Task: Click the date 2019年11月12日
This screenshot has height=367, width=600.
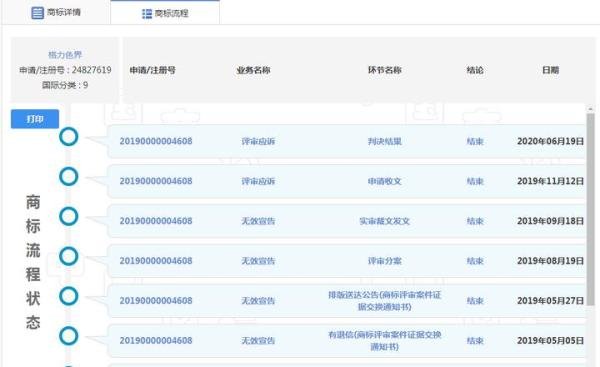Action: coord(550,181)
